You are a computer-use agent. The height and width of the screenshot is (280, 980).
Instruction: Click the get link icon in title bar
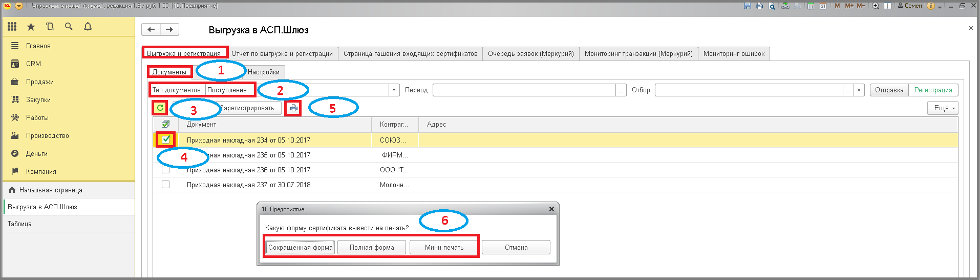(x=785, y=6)
